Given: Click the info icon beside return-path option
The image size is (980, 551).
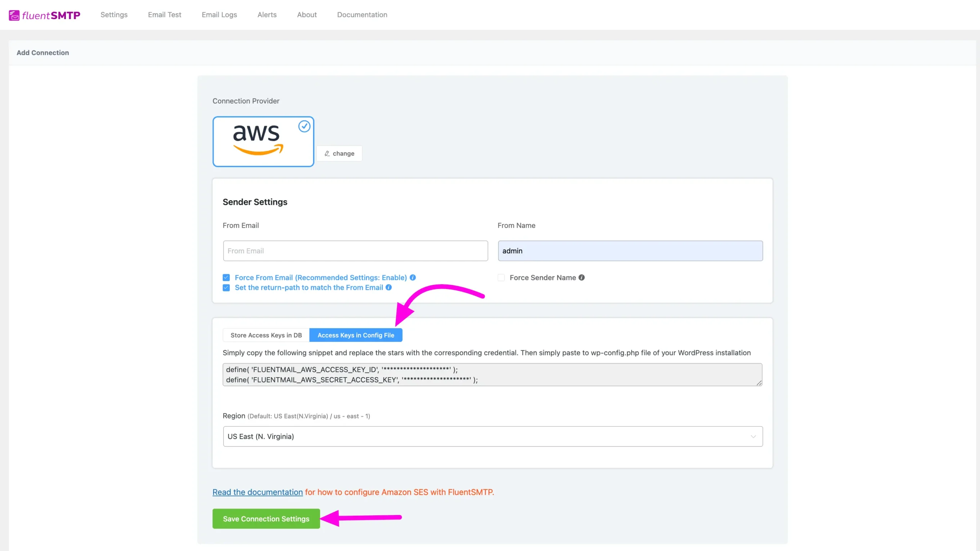Looking at the screenshot, I should pos(389,287).
